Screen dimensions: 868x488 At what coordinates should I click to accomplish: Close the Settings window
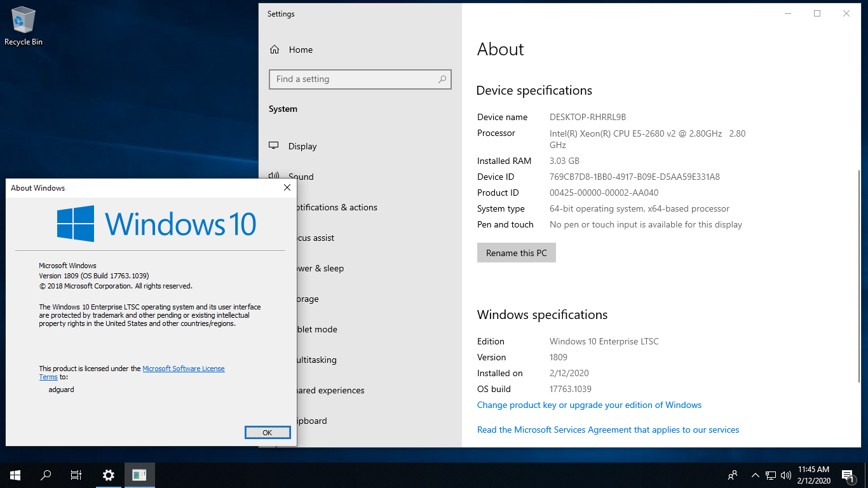tap(846, 13)
